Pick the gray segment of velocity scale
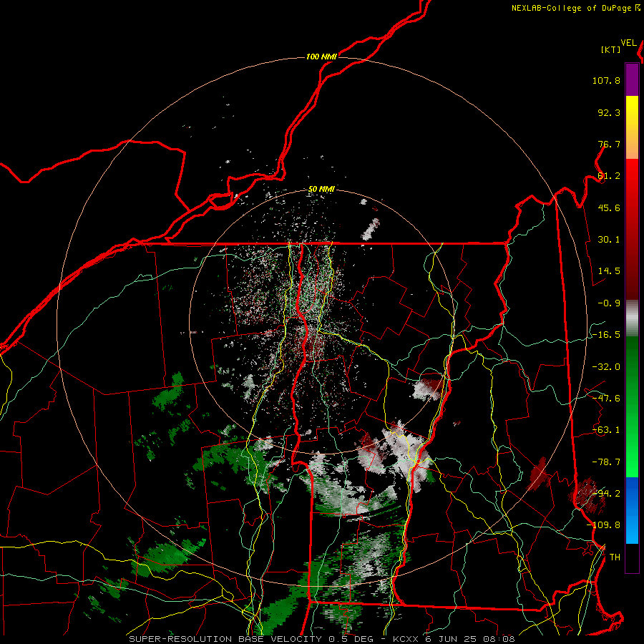 point(632,318)
